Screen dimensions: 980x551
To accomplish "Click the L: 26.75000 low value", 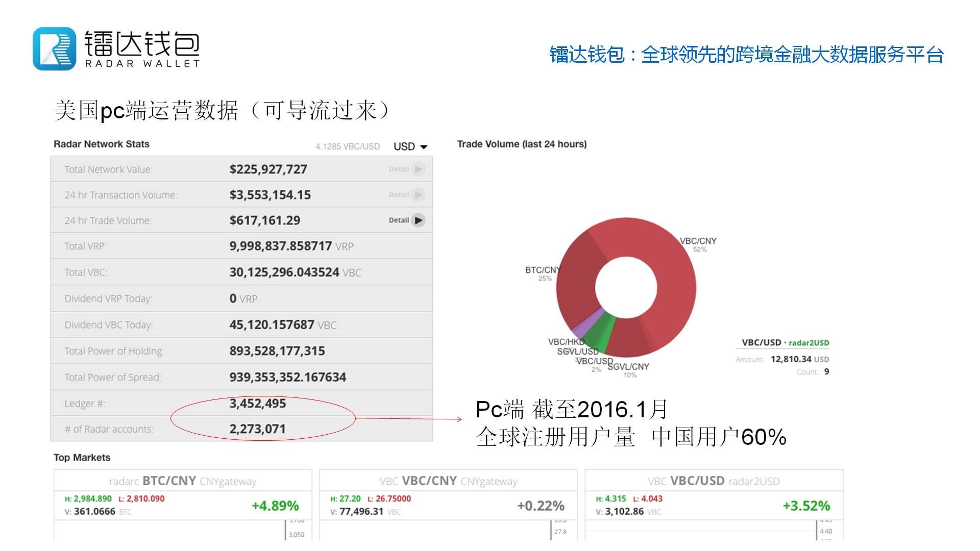I will (x=389, y=498).
